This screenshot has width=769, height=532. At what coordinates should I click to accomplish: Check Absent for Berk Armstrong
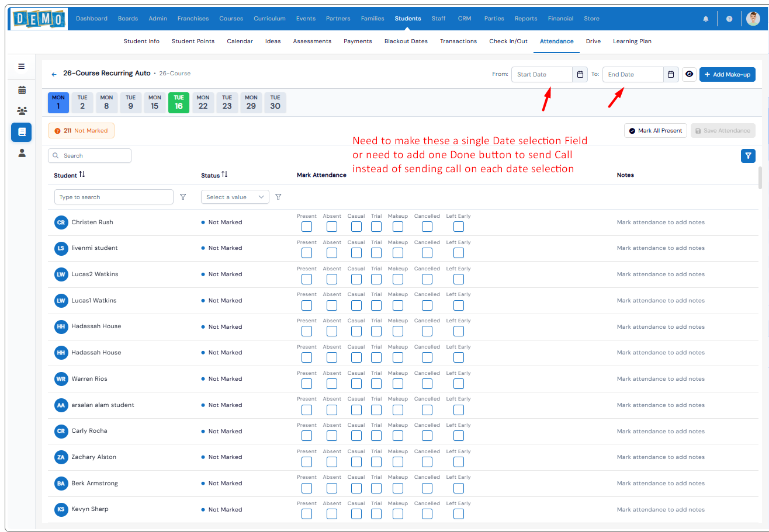click(x=332, y=488)
